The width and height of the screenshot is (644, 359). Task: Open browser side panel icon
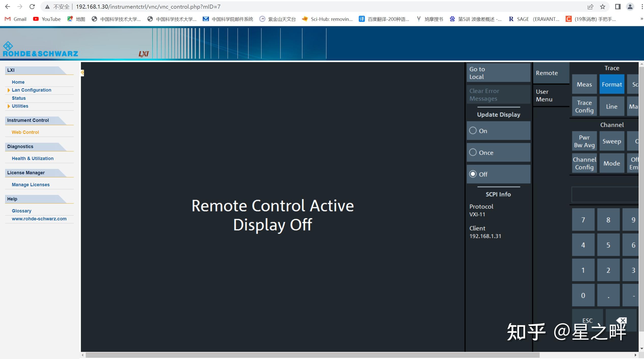[x=618, y=7]
